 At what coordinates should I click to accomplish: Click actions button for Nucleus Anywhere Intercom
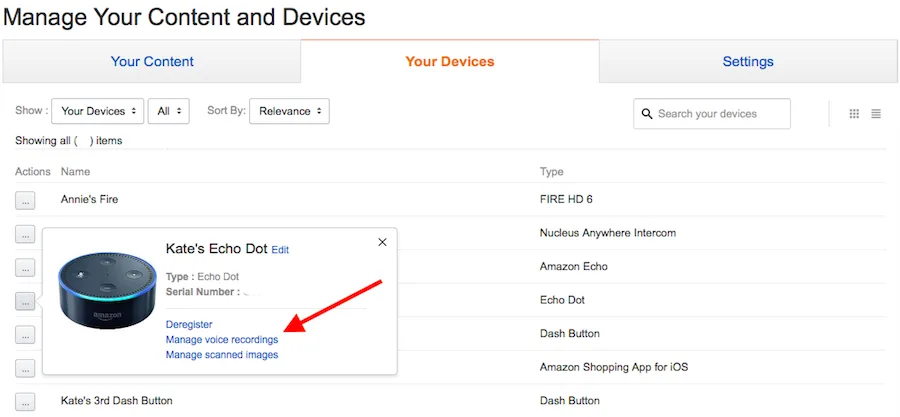tap(25, 233)
